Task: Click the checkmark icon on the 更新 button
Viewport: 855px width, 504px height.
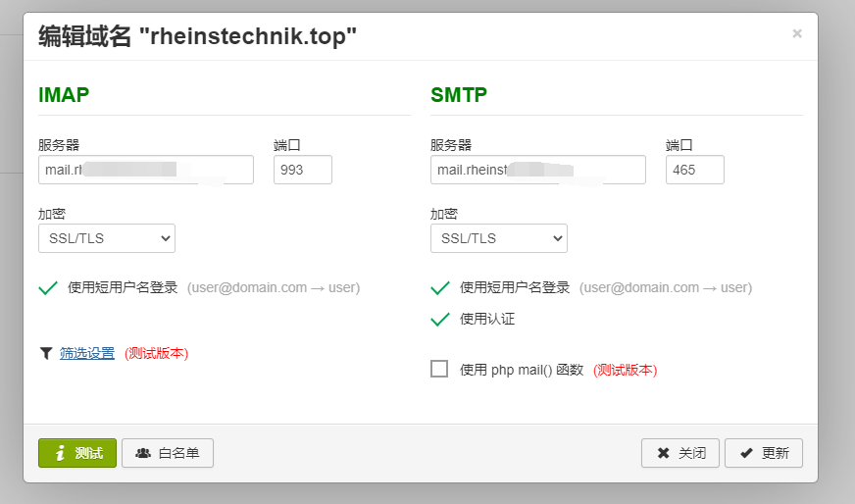Action: tap(746, 453)
